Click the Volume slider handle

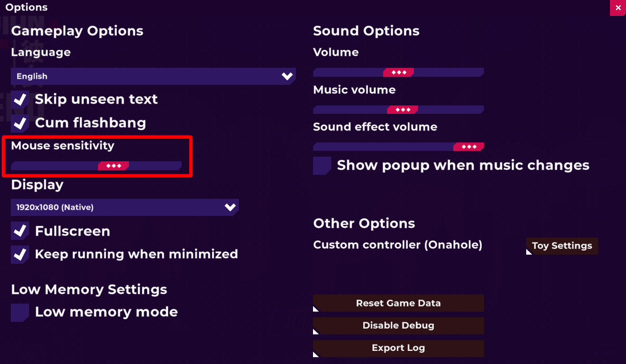point(399,72)
